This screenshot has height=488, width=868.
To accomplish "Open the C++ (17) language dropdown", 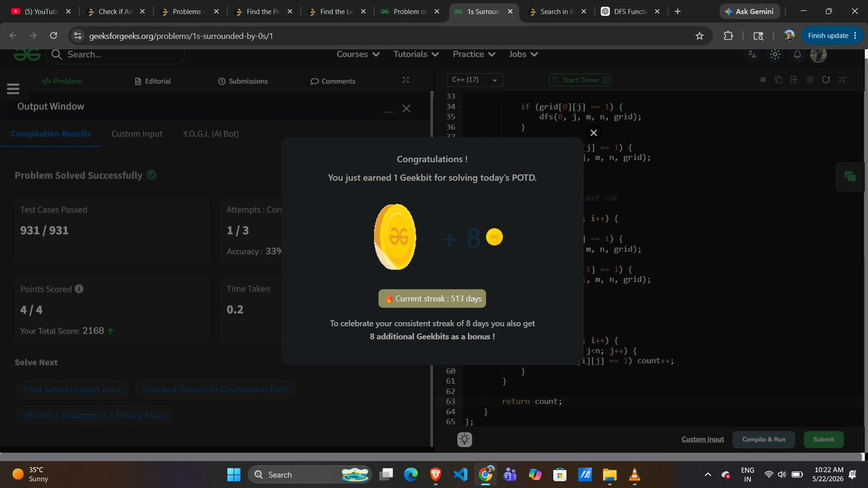I will pos(475,80).
